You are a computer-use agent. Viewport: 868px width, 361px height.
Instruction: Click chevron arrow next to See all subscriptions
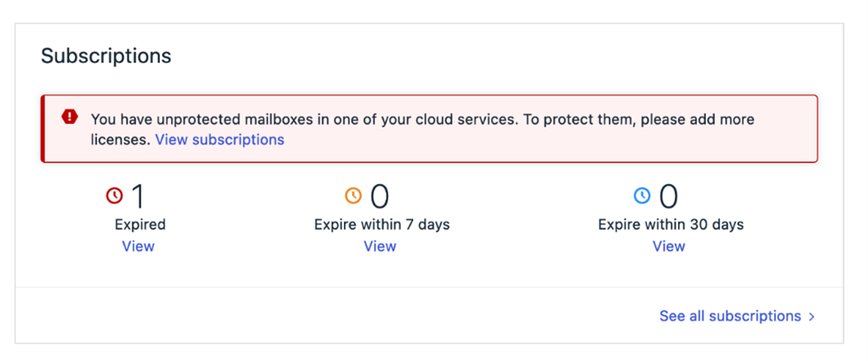[x=811, y=317]
